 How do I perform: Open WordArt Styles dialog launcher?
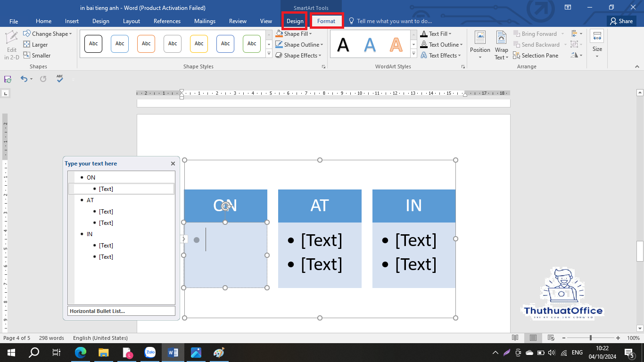point(463,67)
